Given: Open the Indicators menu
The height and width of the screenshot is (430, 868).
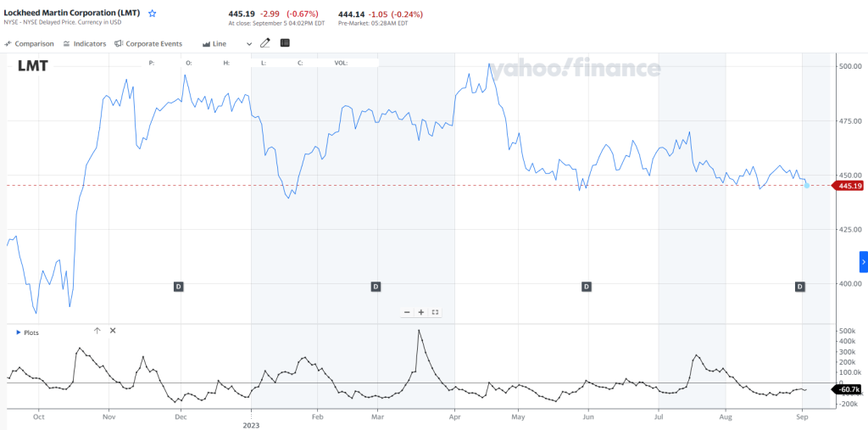Looking at the screenshot, I should (85, 43).
